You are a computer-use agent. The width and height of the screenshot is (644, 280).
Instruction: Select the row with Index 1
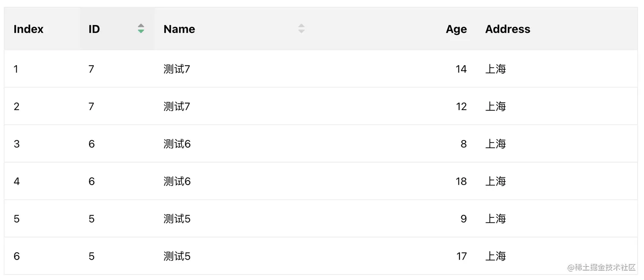point(321,69)
